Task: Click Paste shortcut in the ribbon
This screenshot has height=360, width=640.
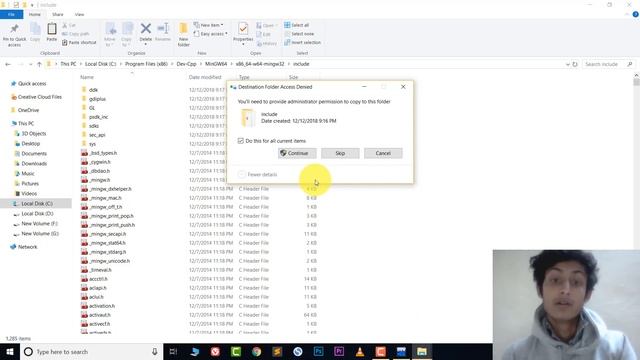Action: [79, 42]
